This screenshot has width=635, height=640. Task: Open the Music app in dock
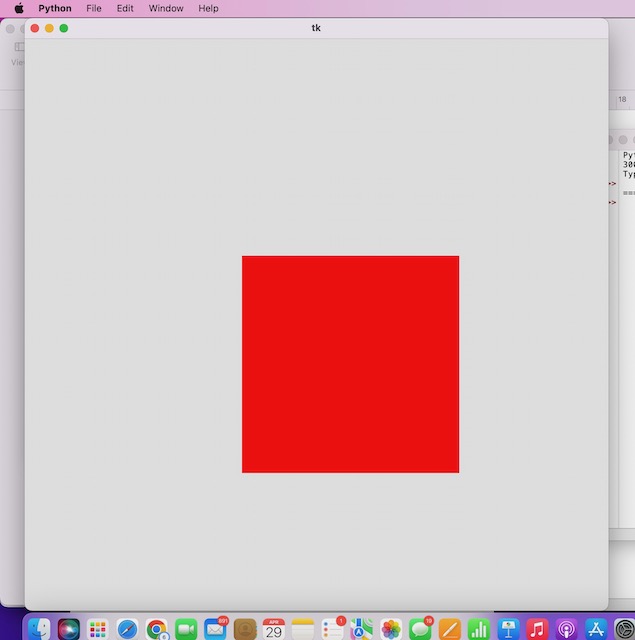[x=537, y=629]
